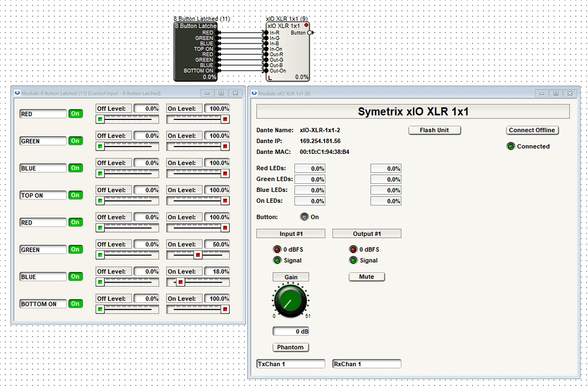This screenshot has width=588, height=386.
Task: Click the Dante MAC 00:1D:C1:94:38:B4
Action: [x=324, y=152]
